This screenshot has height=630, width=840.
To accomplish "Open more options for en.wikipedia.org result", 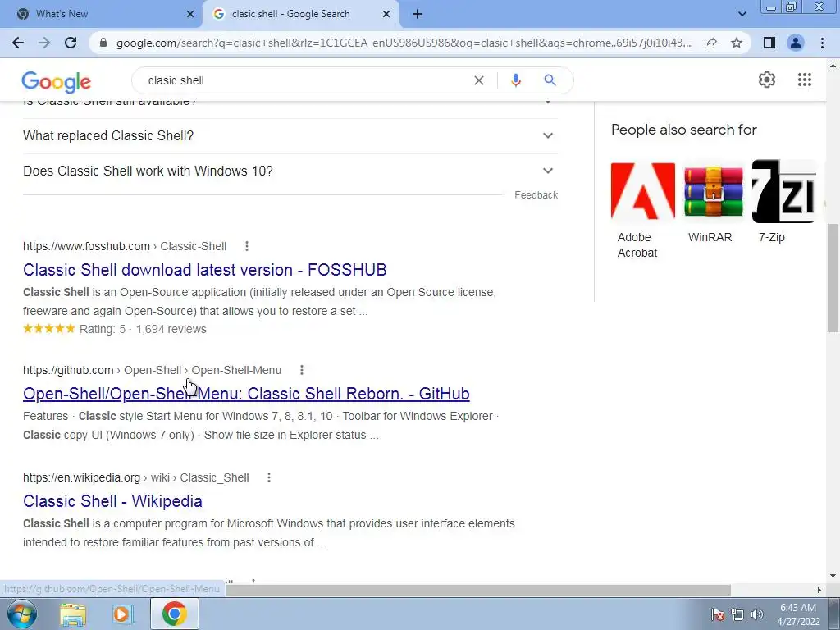I will [x=269, y=477].
